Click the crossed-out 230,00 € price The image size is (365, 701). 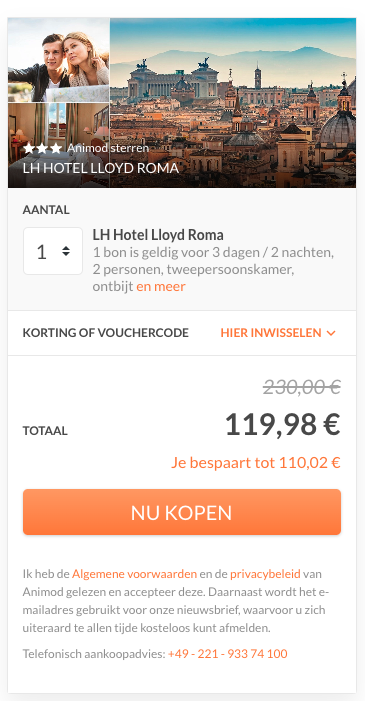[x=302, y=387]
